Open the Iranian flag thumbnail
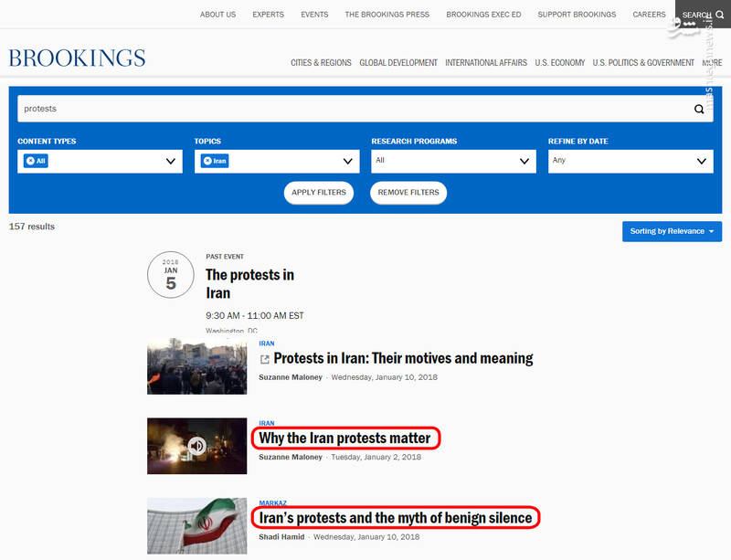Viewport: 731px width, 560px height. pos(196,526)
